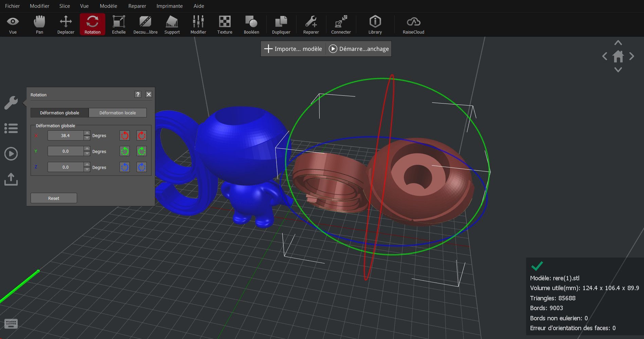644x339 pixels.
Task: Open the list icon in left sidebar
Action: coord(11,128)
